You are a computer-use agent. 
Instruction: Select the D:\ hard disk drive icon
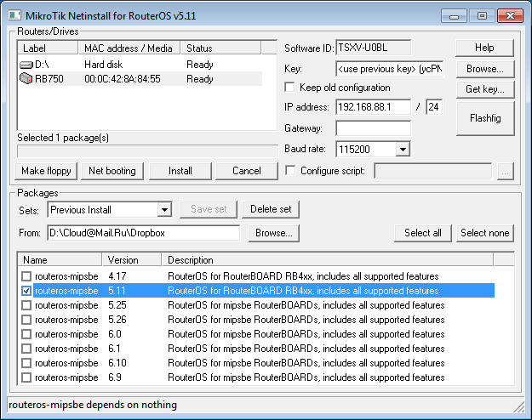[26, 65]
